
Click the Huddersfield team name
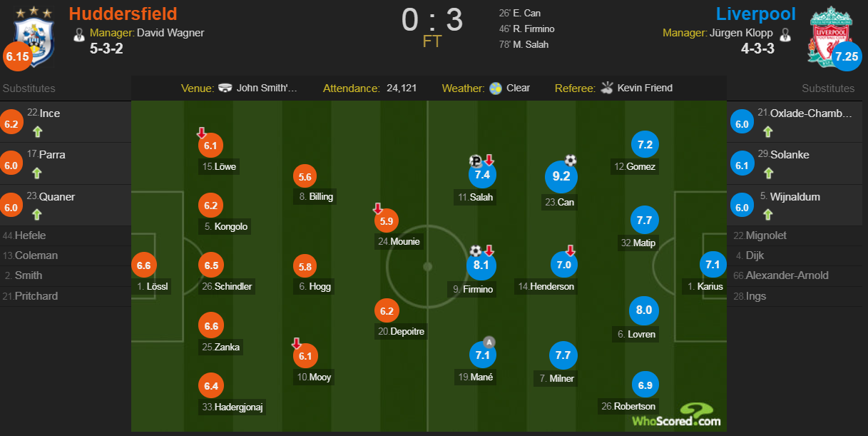123,14
